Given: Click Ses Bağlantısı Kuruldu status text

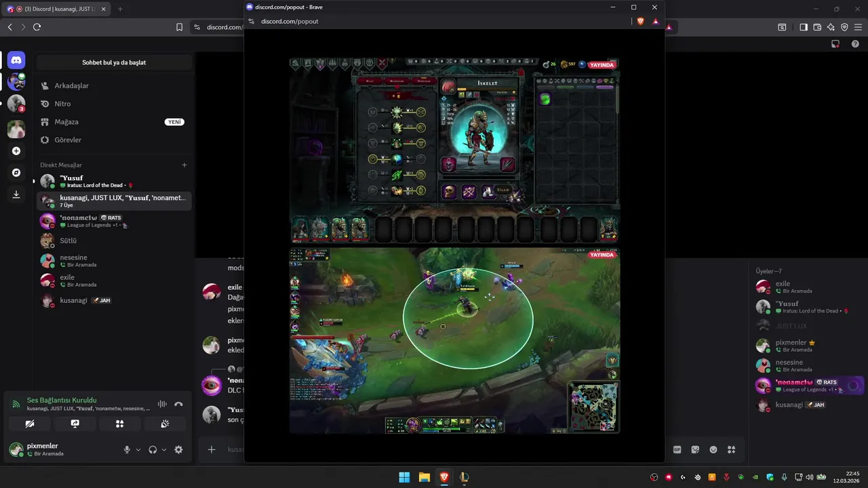Looking at the screenshot, I should pyautogui.click(x=62, y=400).
